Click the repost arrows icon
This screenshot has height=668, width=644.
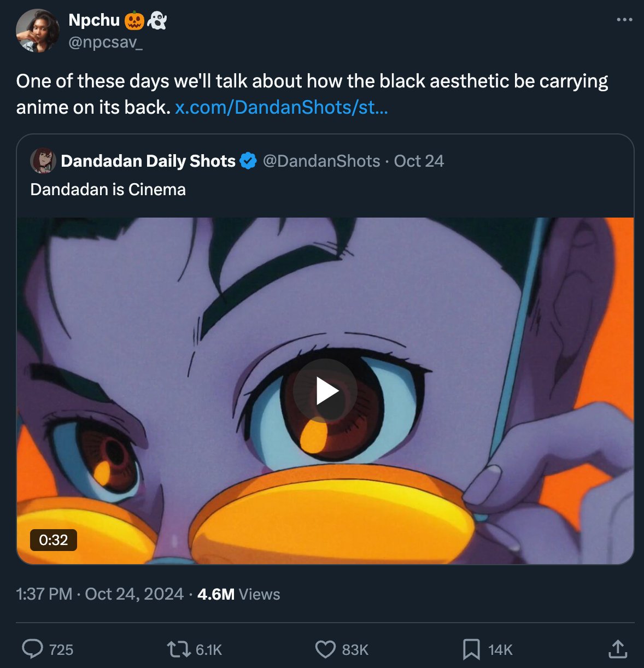coord(177,649)
